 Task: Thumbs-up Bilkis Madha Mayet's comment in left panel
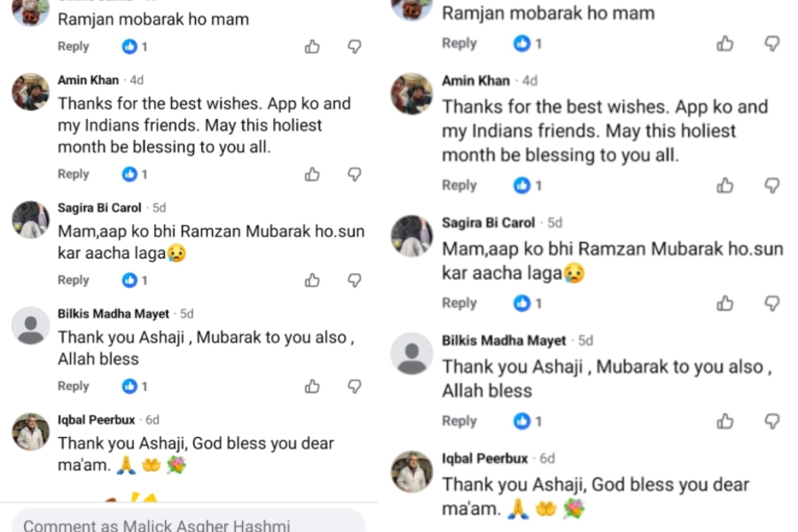point(312,387)
